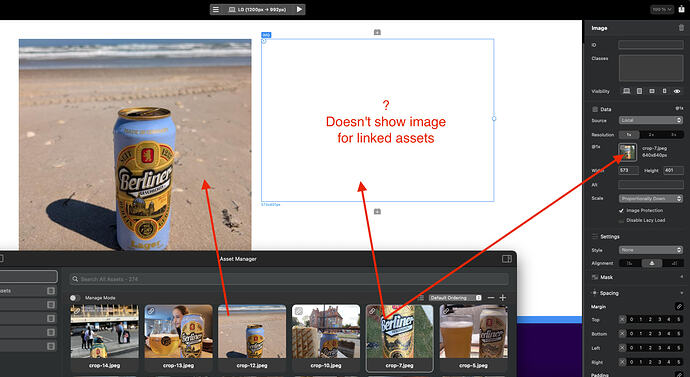Click the beach beer can image on canvas
Image resolution: width=690 pixels, height=377 pixels.
point(135,144)
